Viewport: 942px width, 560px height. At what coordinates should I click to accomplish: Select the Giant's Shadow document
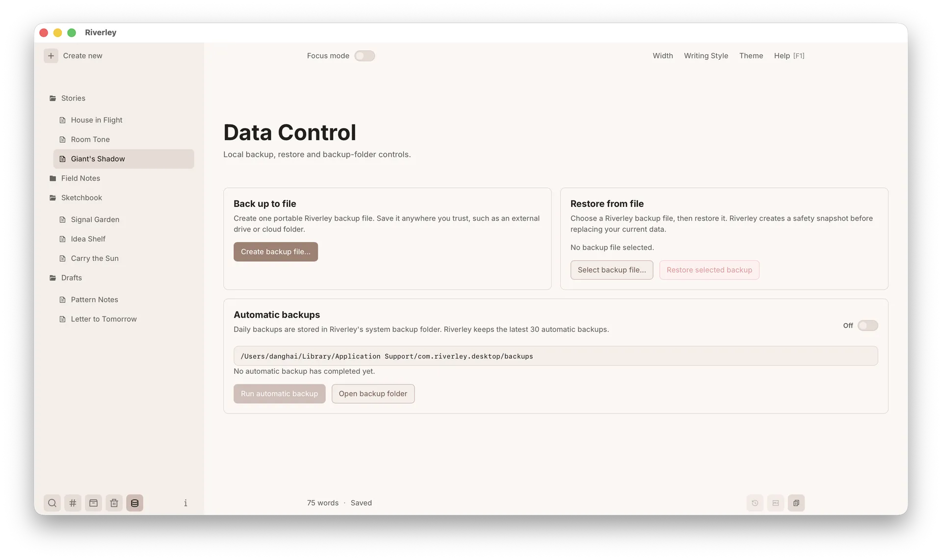pos(124,159)
